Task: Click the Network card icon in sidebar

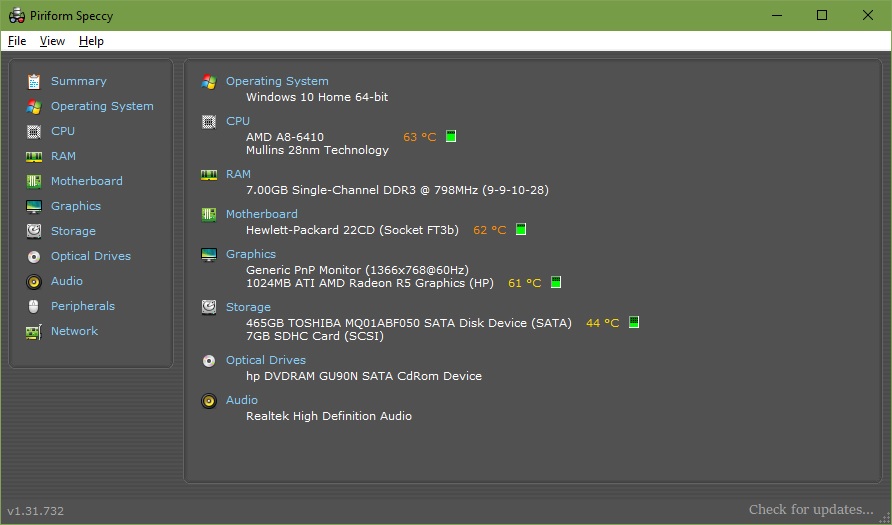Action: [x=34, y=332]
